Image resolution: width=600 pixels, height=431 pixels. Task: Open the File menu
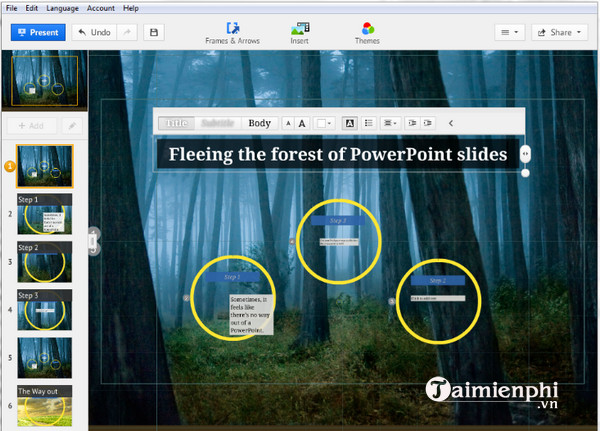[11, 8]
